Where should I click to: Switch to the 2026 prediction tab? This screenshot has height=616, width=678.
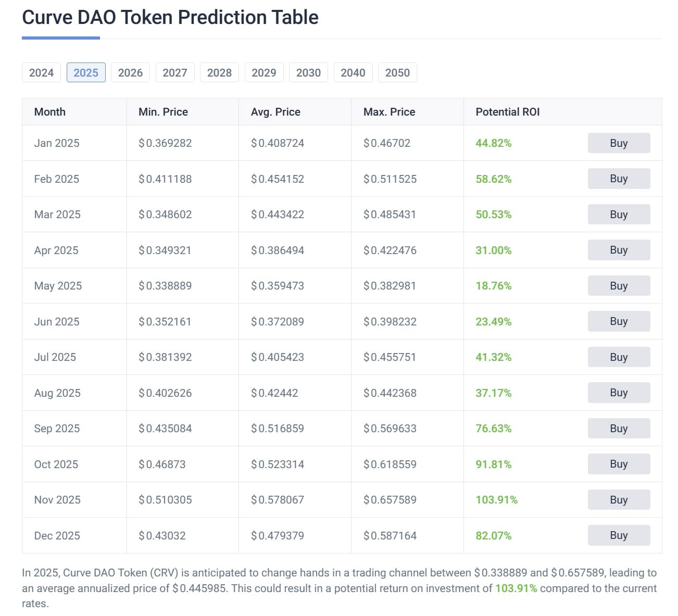(130, 72)
